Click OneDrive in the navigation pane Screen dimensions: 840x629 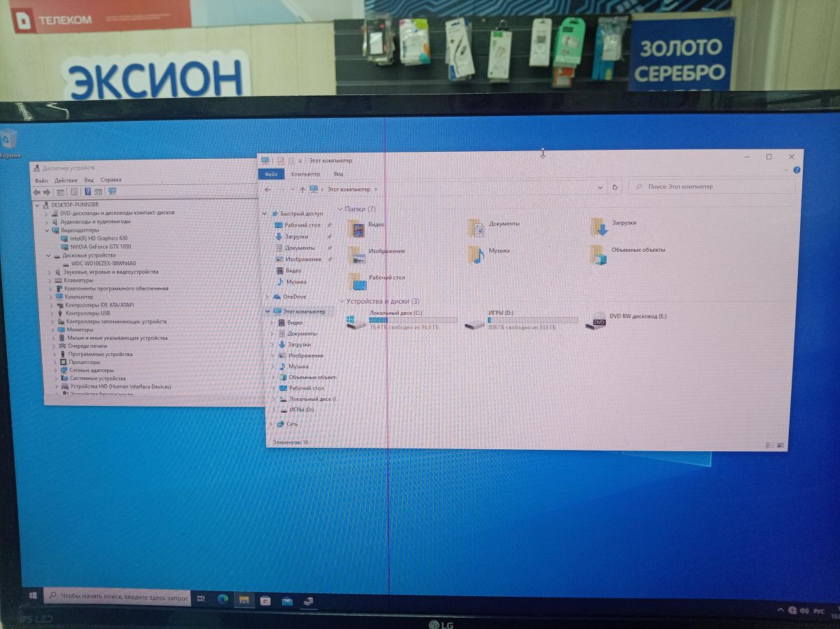tap(294, 297)
